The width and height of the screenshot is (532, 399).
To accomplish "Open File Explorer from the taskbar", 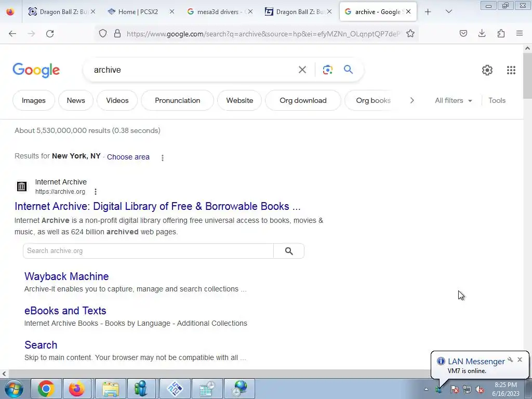I will (x=111, y=389).
